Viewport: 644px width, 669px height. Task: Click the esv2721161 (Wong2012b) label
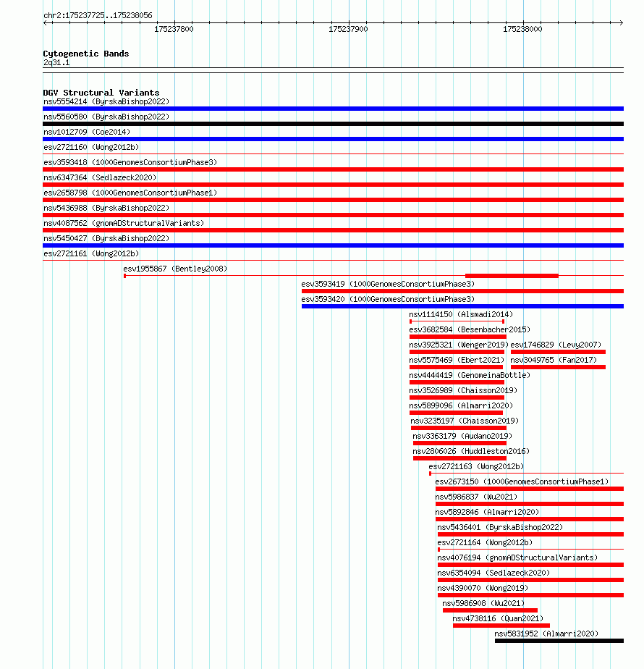click(x=91, y=253)
